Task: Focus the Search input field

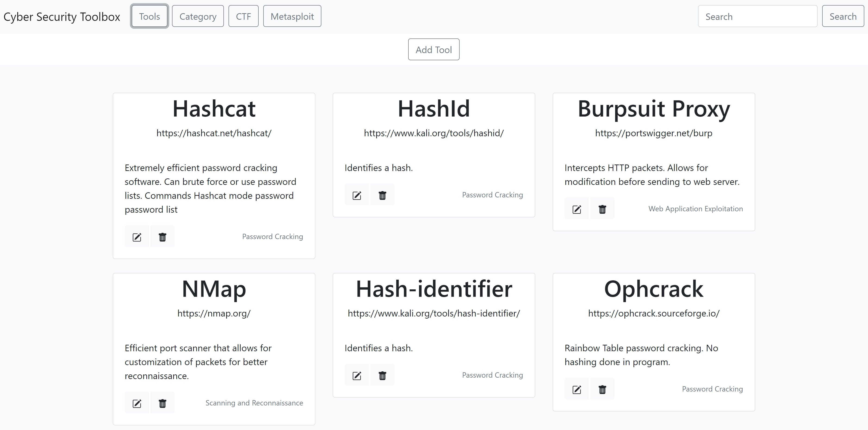Action: tap(758, 16)
